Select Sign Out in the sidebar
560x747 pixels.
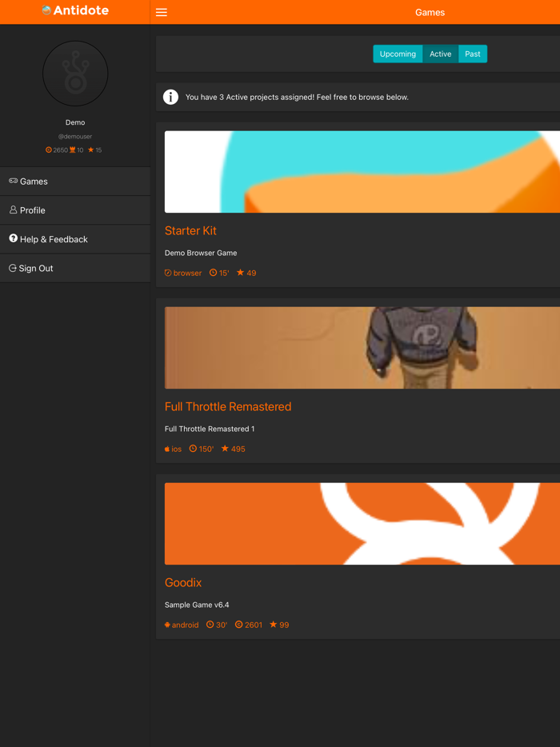click(x=75, y=268)
